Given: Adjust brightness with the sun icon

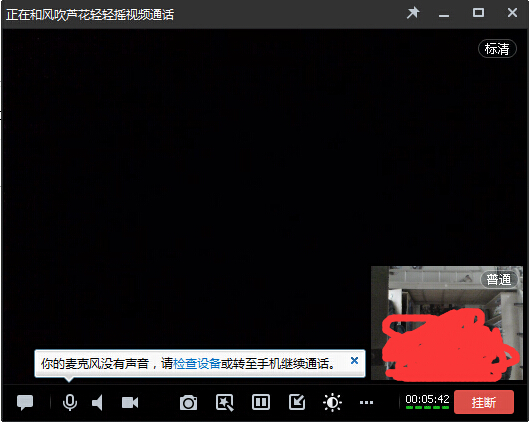Looking at the screenshot, I should pos(332,402).
